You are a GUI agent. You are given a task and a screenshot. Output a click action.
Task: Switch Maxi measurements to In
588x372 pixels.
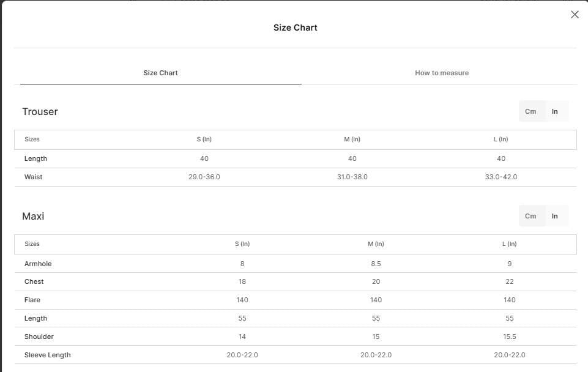[554, 216]
